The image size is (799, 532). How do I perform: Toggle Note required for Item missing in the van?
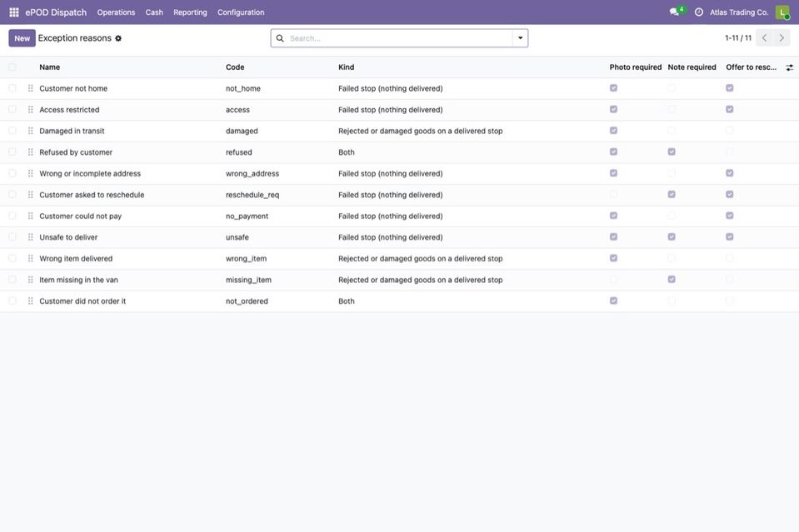coord(672,280)
